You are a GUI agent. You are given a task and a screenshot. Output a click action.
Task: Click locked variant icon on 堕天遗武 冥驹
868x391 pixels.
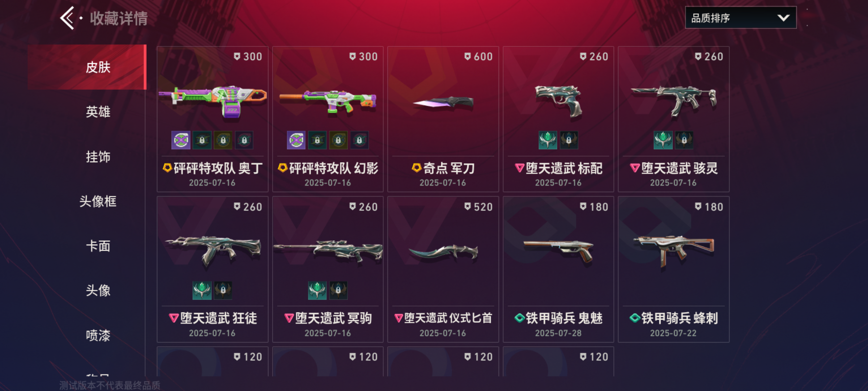tap(338, 290)
